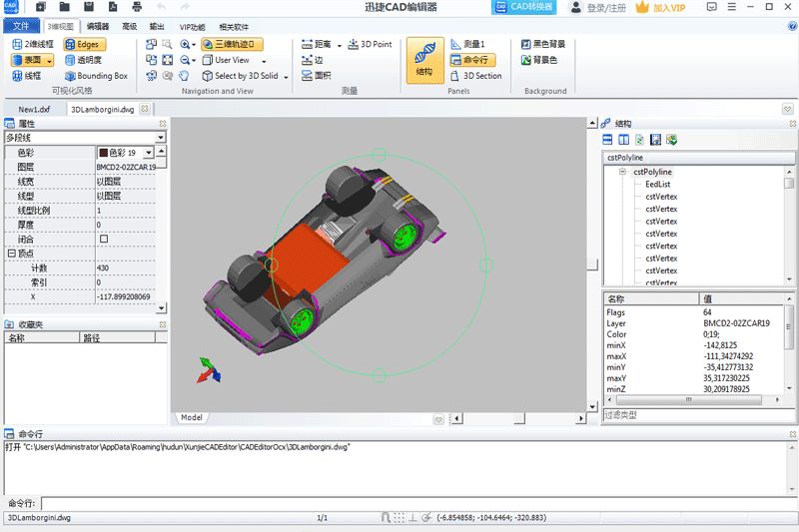799x532 pixels.
Task: Open the 色彩 19 color dropdown
Action: coord(148,153)
